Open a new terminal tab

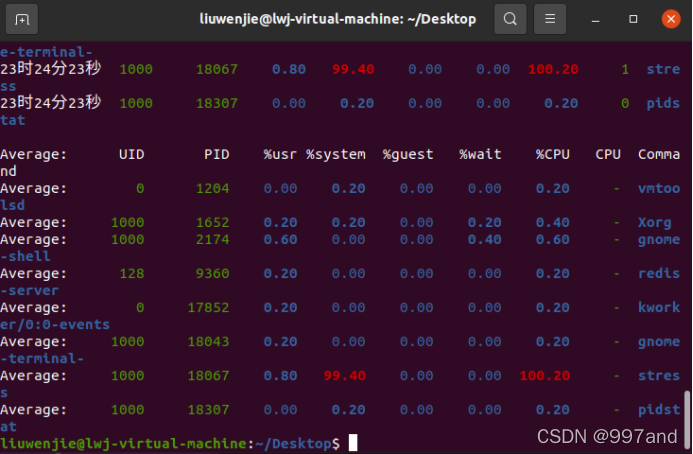point(22,19)
